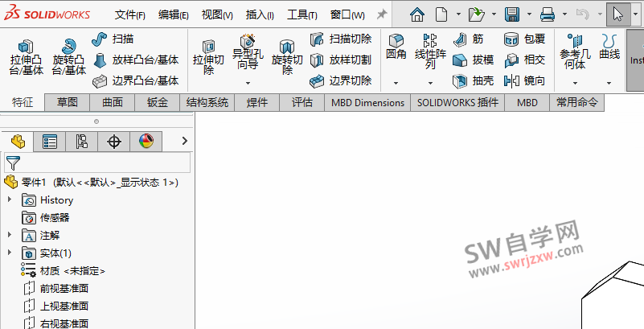Image resolution: width=644 pixels, height=329 pixels.
Task: Click the Open file icon
Action: click(x=477, y=14)
